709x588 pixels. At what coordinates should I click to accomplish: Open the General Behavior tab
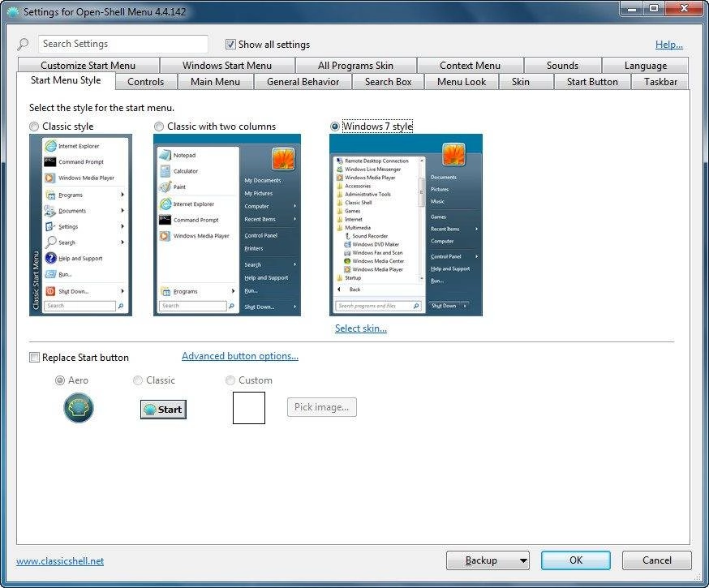click(x=303, y=82)
